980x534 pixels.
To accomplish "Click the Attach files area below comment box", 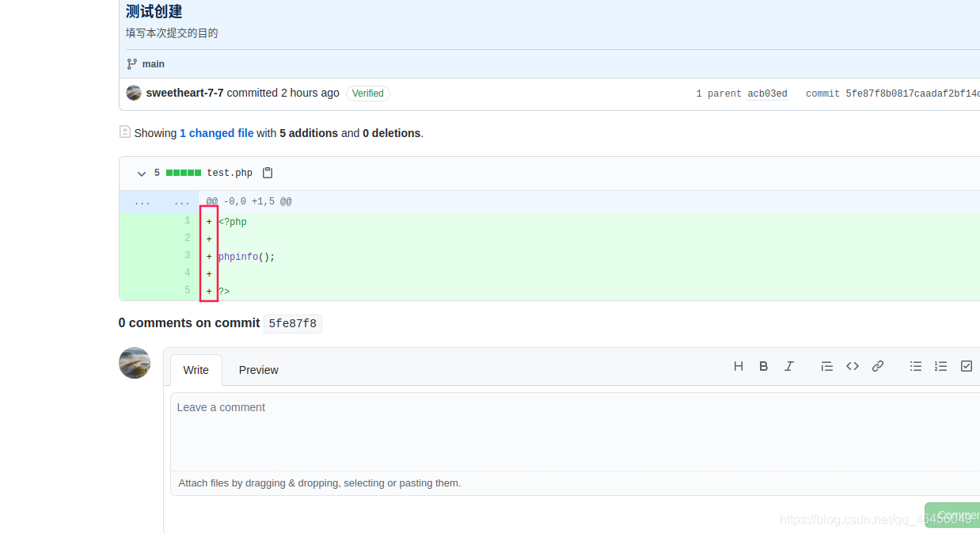I will point(575,483).
